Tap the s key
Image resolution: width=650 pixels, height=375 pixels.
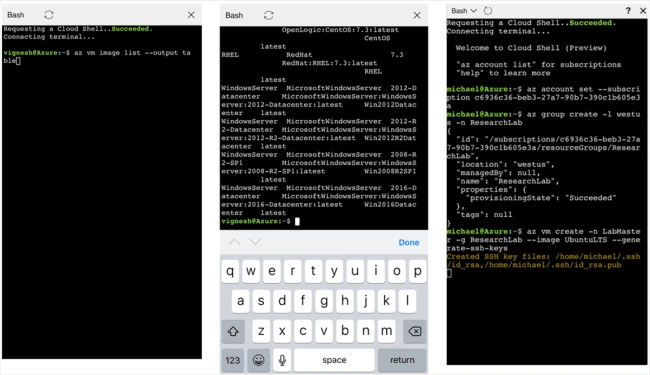[x=261, y=301]
